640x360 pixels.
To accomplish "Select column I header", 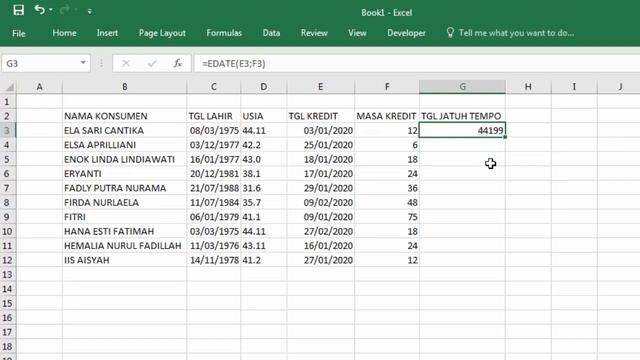I will 574,87.
